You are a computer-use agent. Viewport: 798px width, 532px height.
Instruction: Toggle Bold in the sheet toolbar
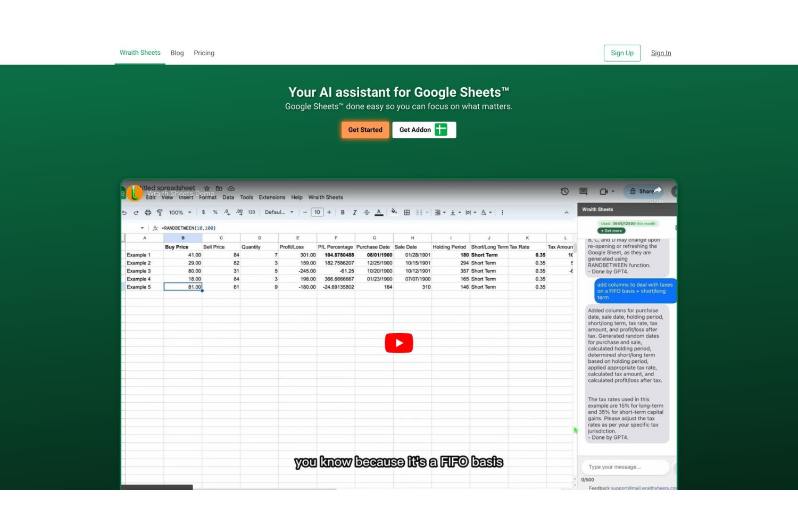[343, 213]
